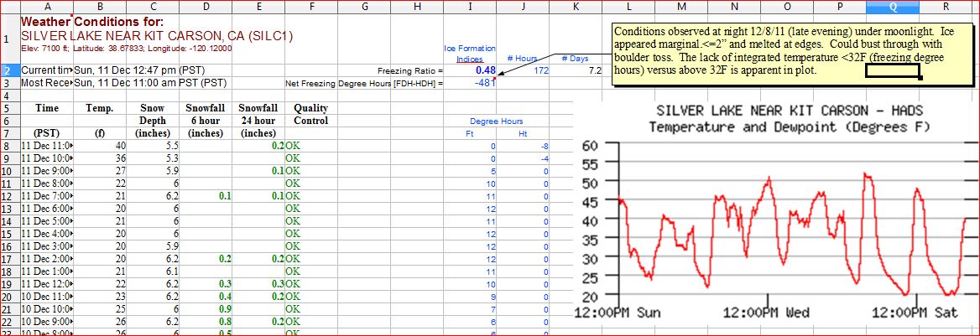Select column D header

tap(206, 6)
